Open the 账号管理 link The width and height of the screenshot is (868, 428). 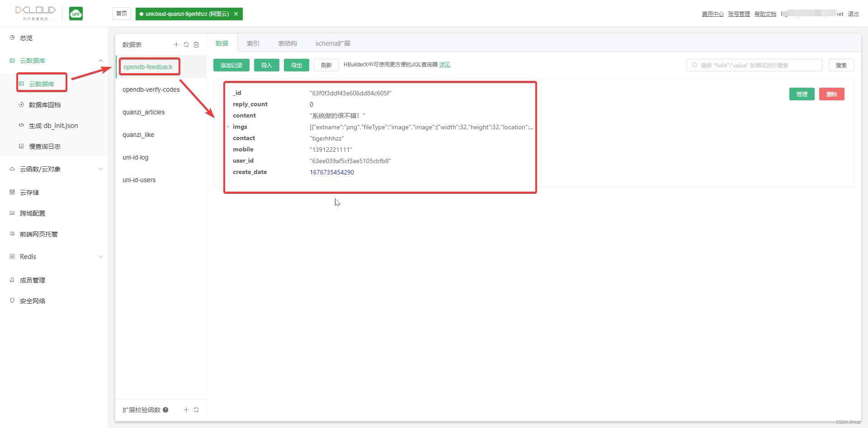pos(739,14)
